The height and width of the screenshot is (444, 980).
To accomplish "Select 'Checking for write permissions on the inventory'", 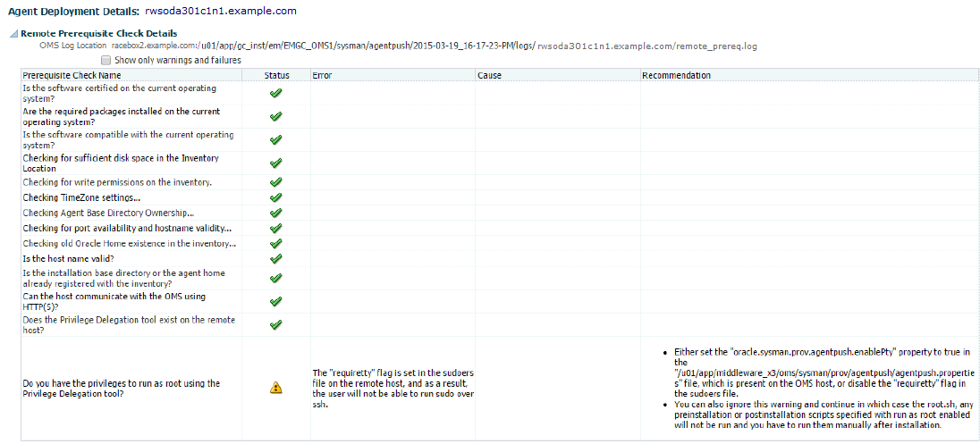I will tap(117, 182).
